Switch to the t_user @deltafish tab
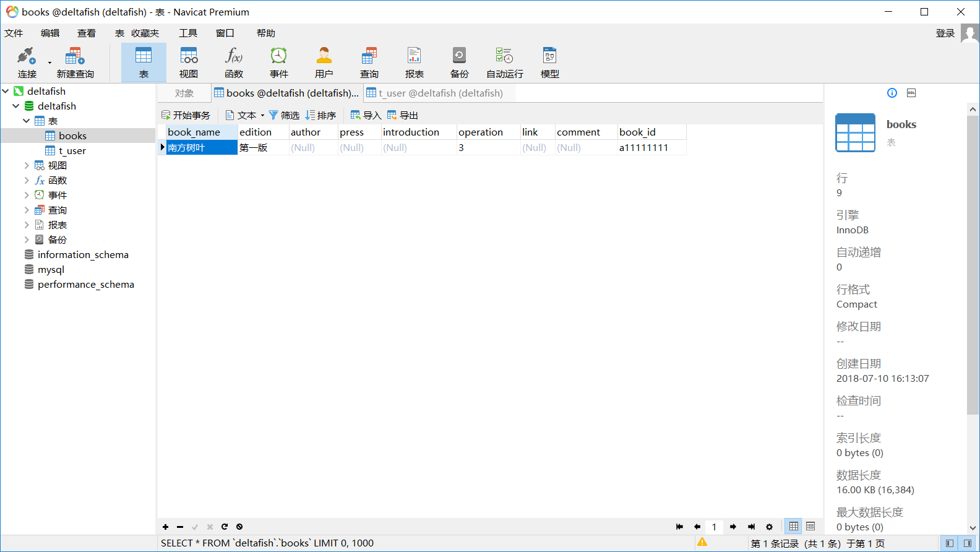Screen dimensions: 980x552 pos(440,93)
